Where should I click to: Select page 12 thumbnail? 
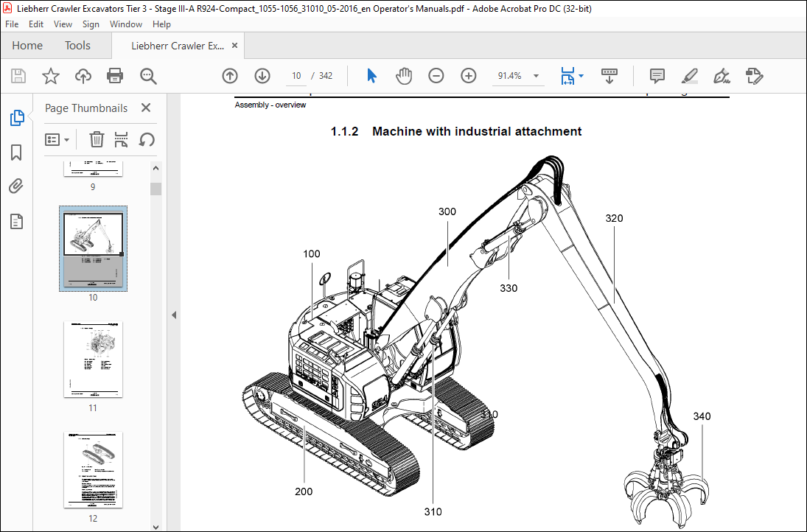point(93,470)
